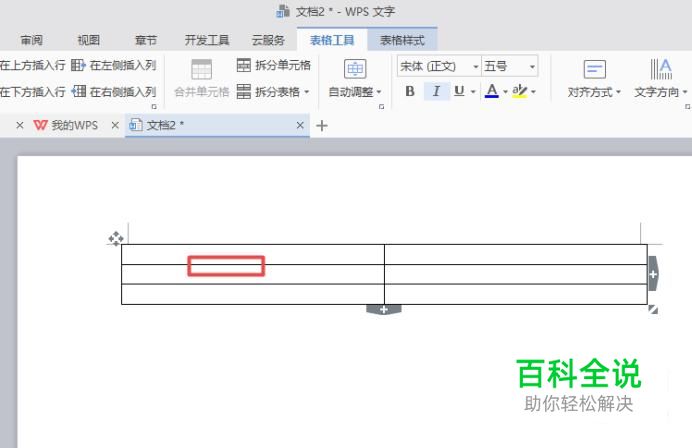The image size is (692, 448).
Task: Toggle Underline formatting
Action: pyautogui.click(x=459, y=91)
